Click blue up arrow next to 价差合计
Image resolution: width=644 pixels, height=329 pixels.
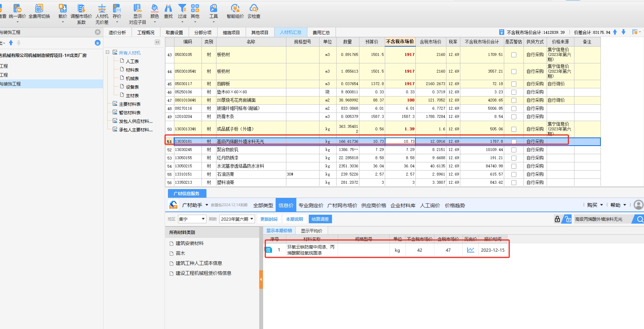click(615, 32)
